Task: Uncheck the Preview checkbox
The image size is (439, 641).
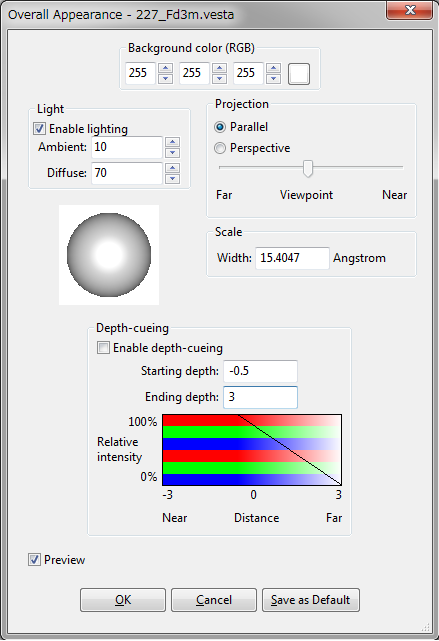Action: [34, 559]
